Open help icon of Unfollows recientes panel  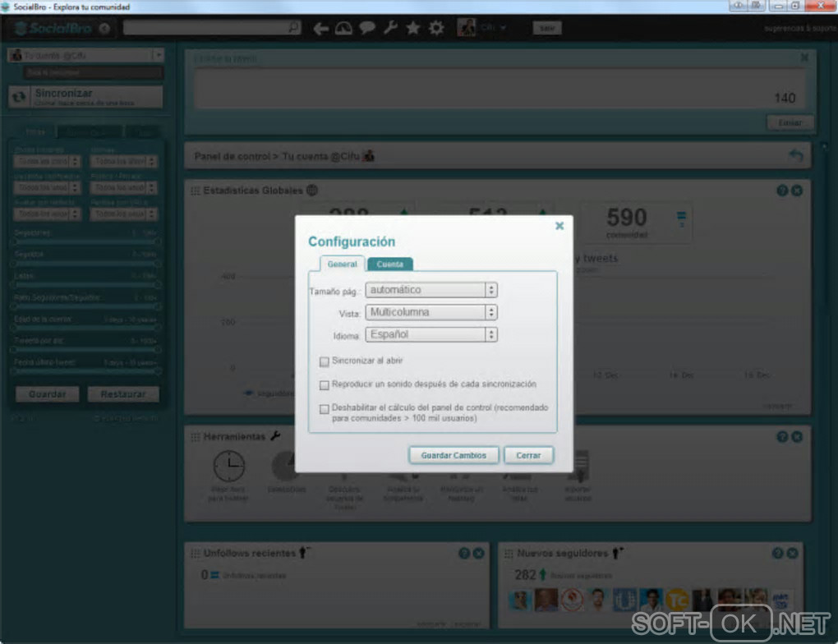tap(464, 553)
